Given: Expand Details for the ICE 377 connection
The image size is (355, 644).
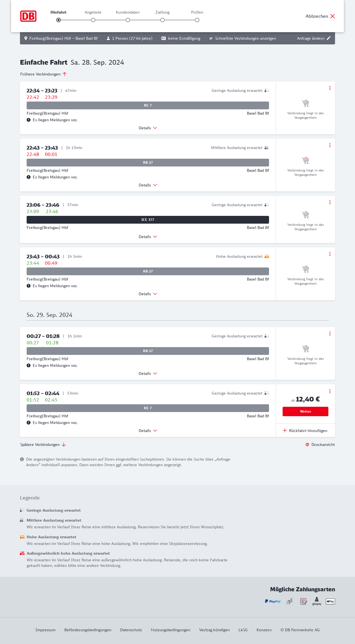Looking at the screenshot, I should point(148,237).
